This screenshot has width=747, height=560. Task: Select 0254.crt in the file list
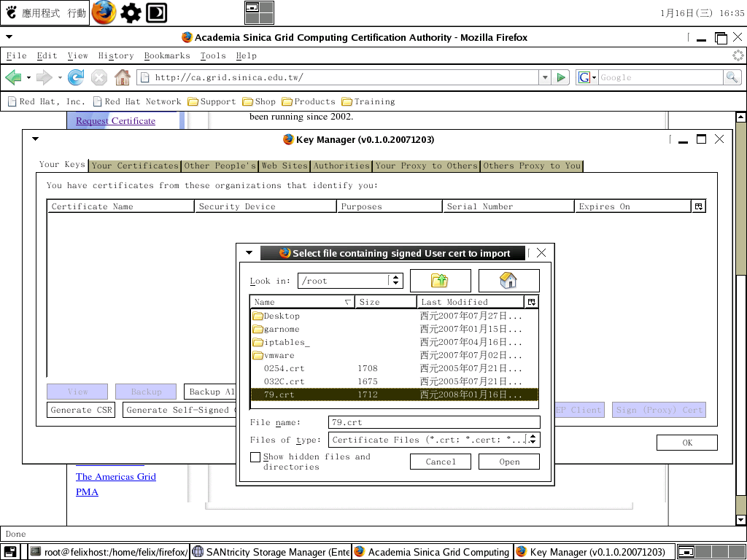[x=395, y=368]
